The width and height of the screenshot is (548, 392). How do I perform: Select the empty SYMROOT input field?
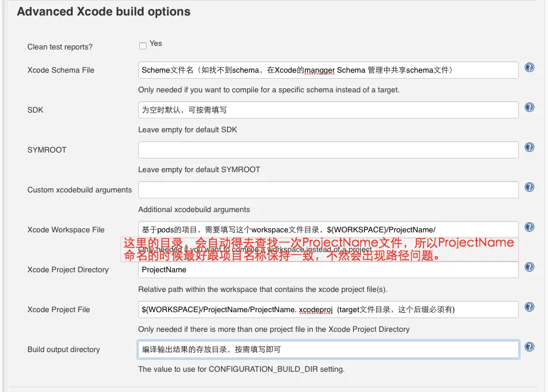click(x=328, y=150)
